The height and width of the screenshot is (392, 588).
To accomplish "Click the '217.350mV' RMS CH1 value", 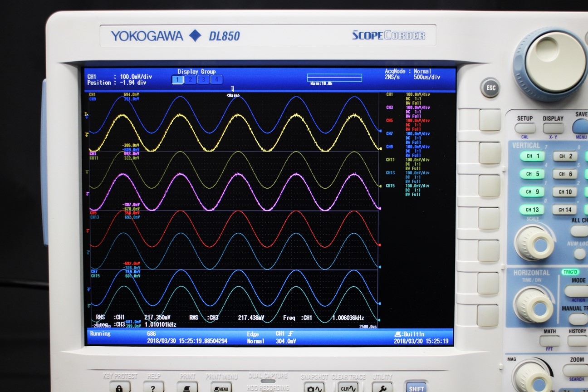I will click(x=157, y=318).
